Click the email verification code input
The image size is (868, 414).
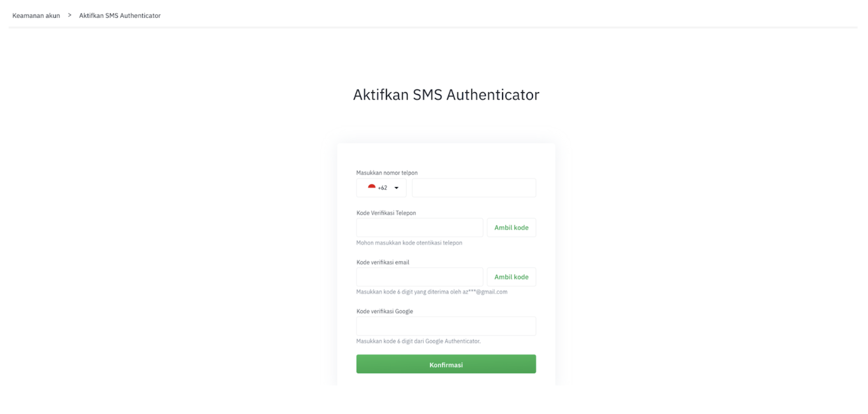[x=419, y=277]
